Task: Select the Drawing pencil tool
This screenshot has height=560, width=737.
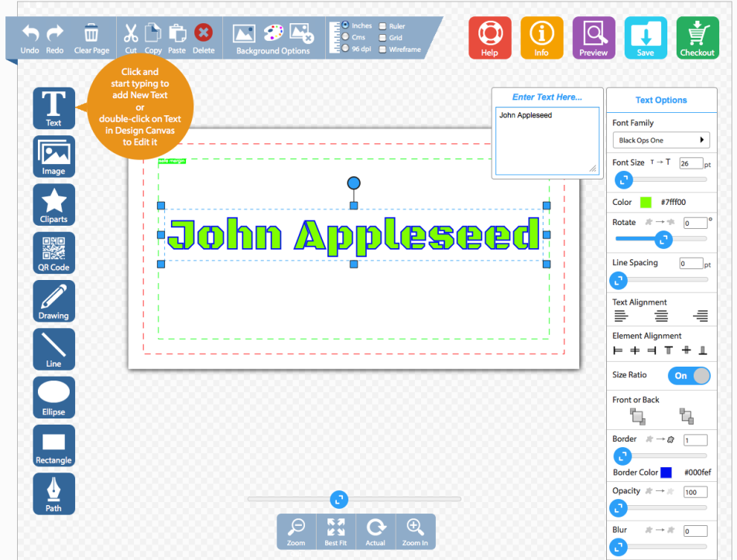Action: click(53, 301)
